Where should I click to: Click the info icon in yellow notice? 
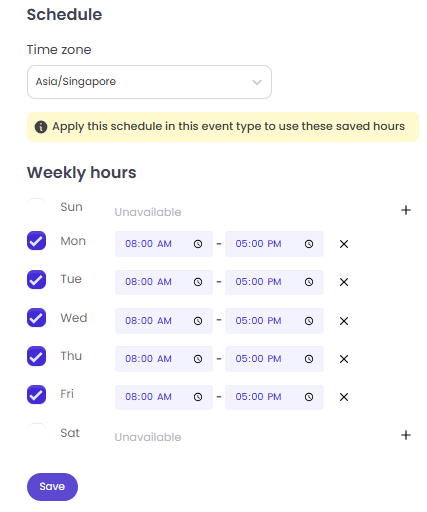(x=41, y=127)
